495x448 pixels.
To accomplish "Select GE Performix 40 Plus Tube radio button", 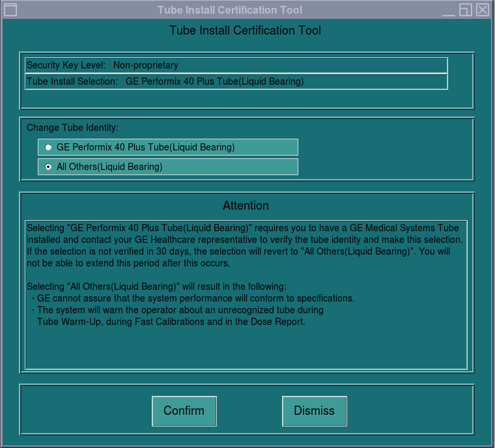I will pos(49,147).
